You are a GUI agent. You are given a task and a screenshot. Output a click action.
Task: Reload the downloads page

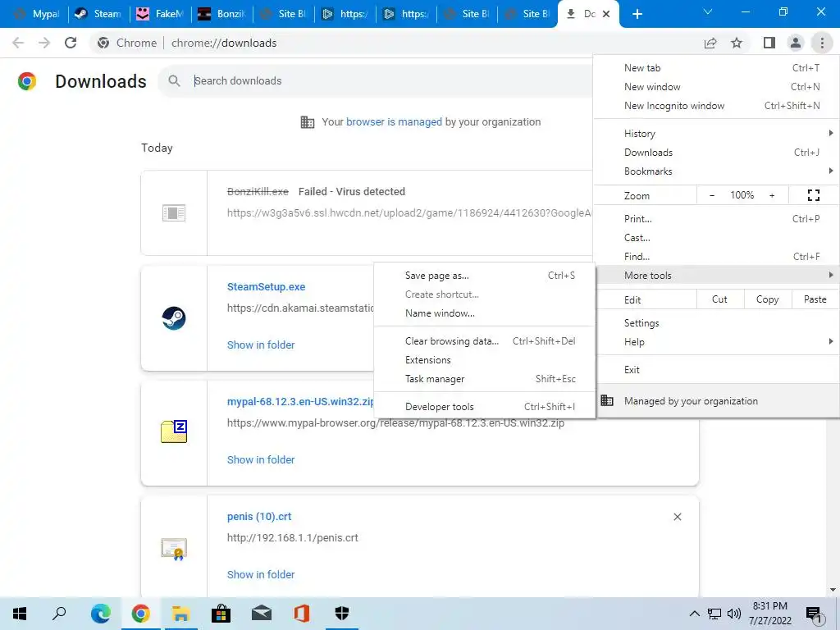point(71,43)
